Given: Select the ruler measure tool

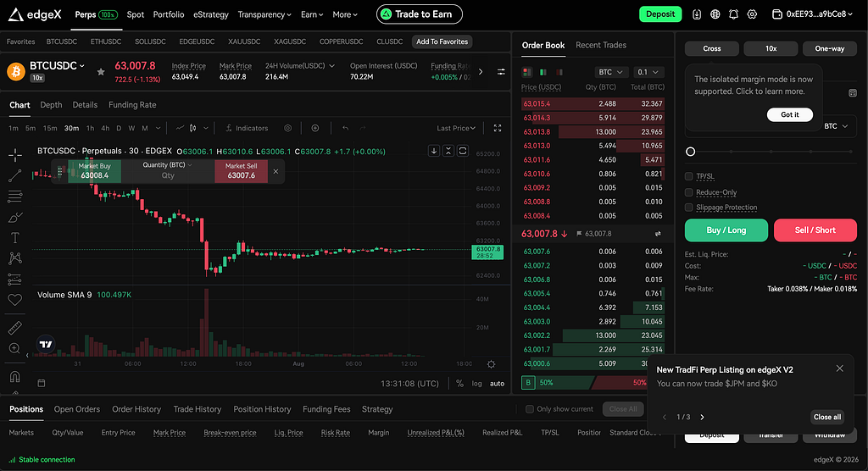Looking at the screenshot, I should (x=15, y=328).
